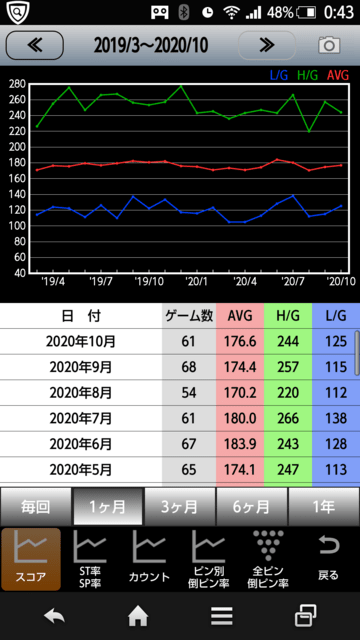
Task: Tap the H/G legend label above chart
Action: [x=307, y=75]
